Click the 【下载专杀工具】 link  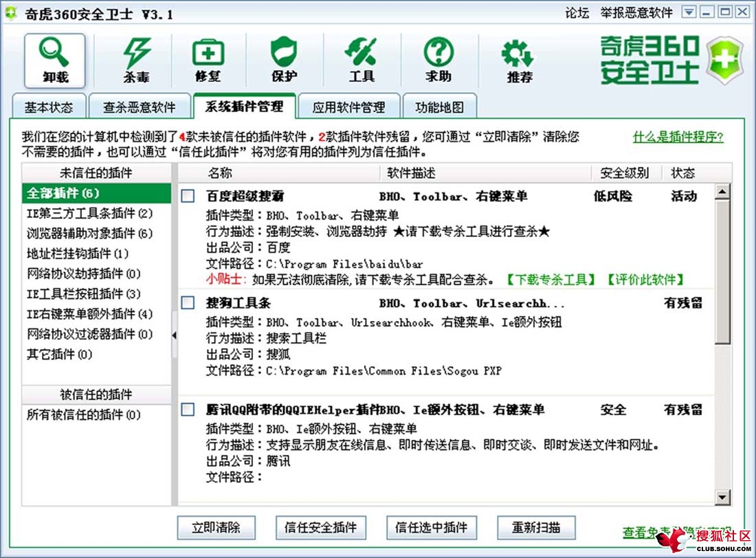click(x=551, y=280)
